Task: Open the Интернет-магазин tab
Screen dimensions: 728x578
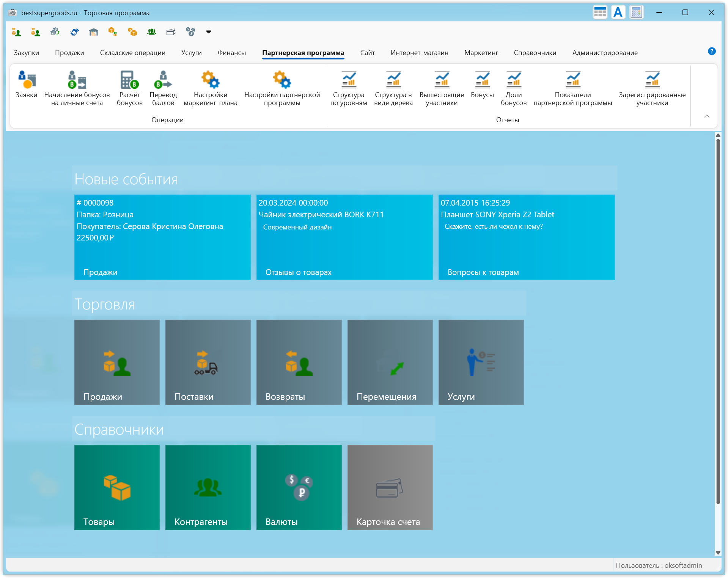Action: click(419, 53)
